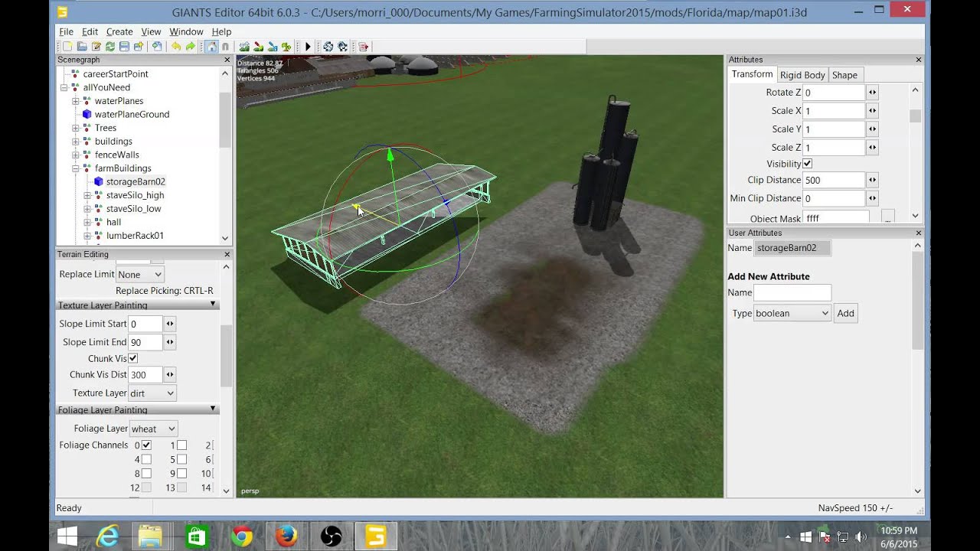
Task: Open the Window menu
Action: point(186,31)
